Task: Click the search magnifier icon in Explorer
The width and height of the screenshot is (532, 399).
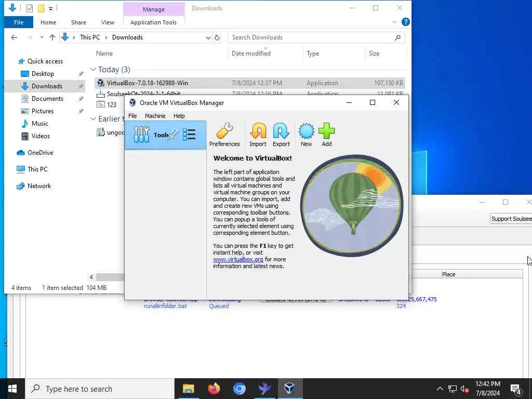Action: (397, 37)
